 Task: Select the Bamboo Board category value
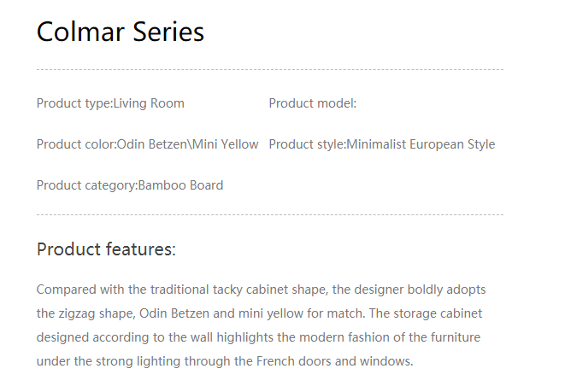(181, 185)
